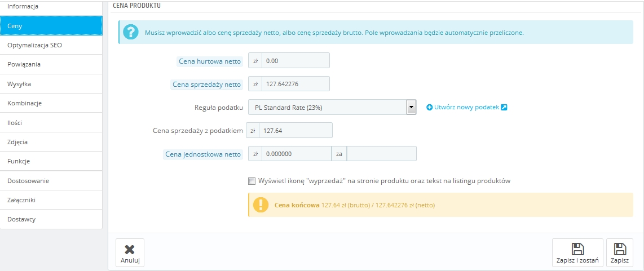Click the yellow exclamation warning icon

[x=261, y=205]
